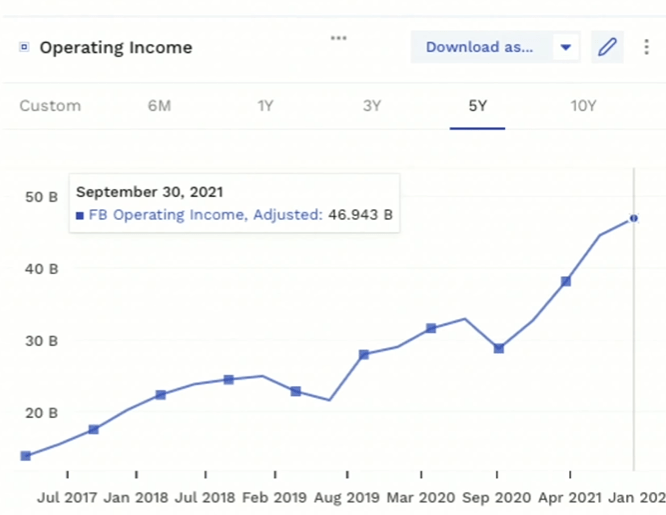The width and height of the screenshot is (666, 515).
Task: Expand the Download as dropdown arrow
Action: (x=565, y=47)
